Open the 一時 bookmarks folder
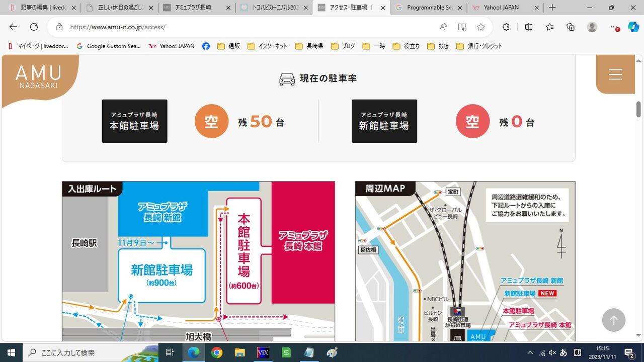This screenshot has height=362, width=644. pos(373,46)
